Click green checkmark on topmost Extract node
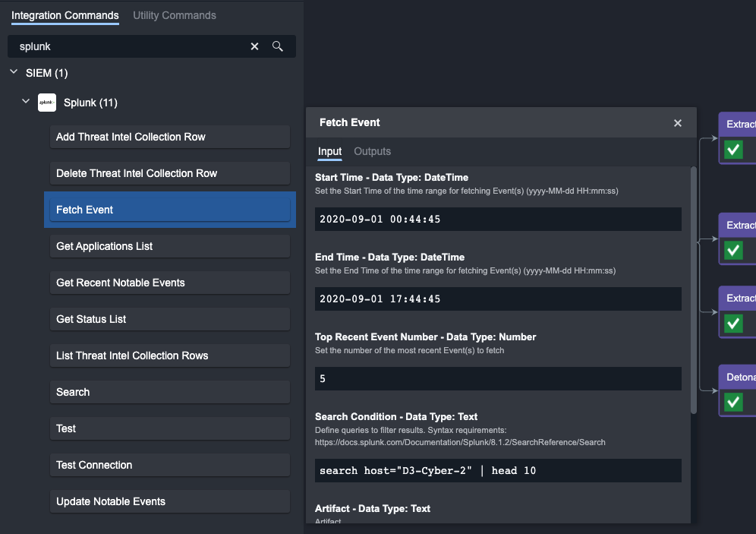Screen dimensions: 756x534 (x=733, y=150)
